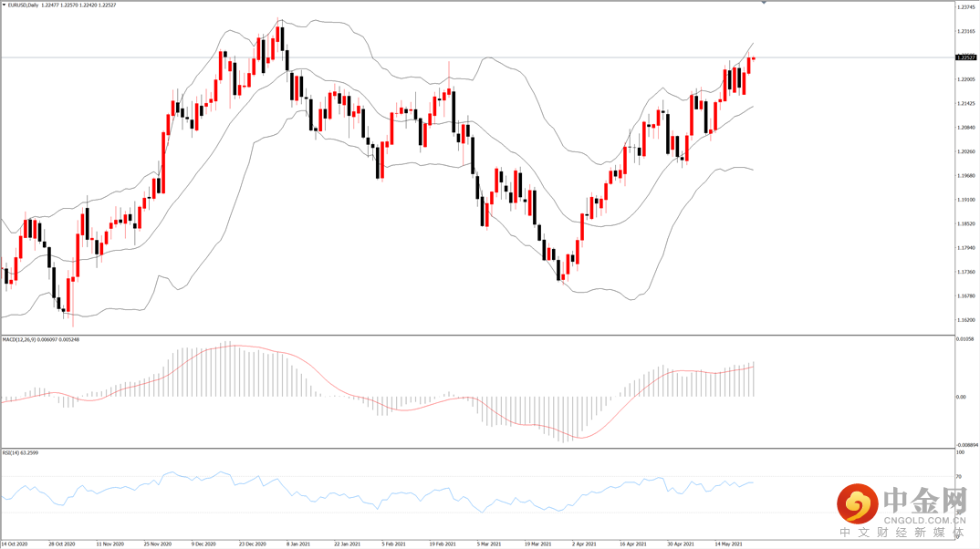Click the 14 Oct 2020 date label
980x549 pixels.
[x=15, y=544]
